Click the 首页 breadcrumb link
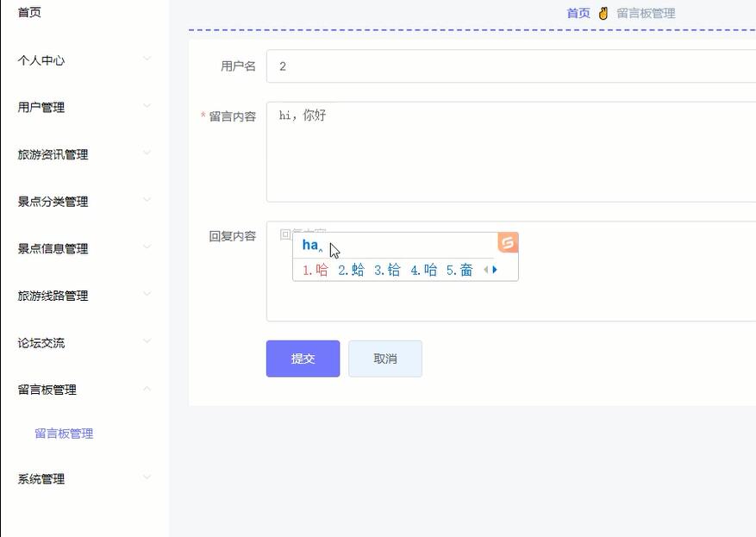The height and width of the screenshot is (537, 756). pyautogui.click(x=577, y=12)
